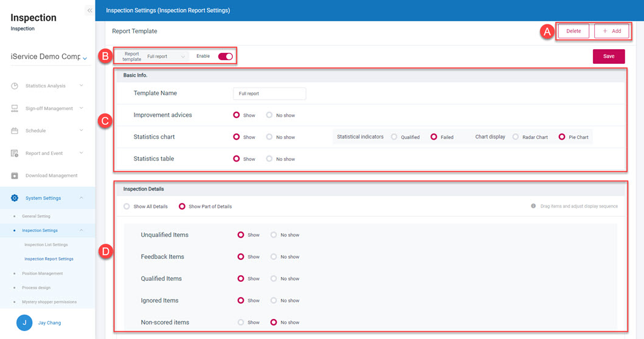Click the Statistics Analysis pie chart icon
644x339 pixels.
15,86
